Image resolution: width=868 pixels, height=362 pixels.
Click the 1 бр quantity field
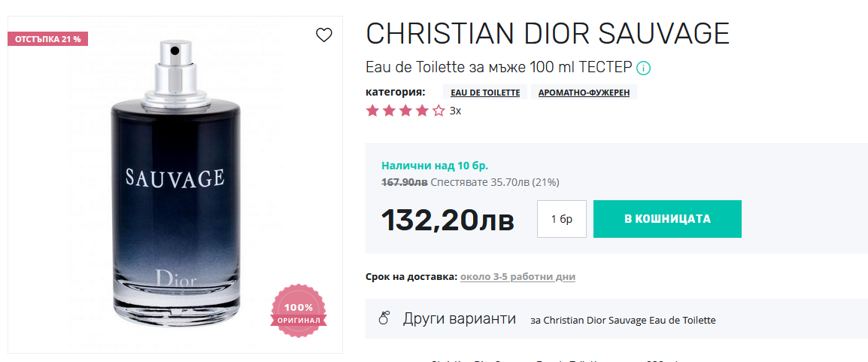coord(561,219)
